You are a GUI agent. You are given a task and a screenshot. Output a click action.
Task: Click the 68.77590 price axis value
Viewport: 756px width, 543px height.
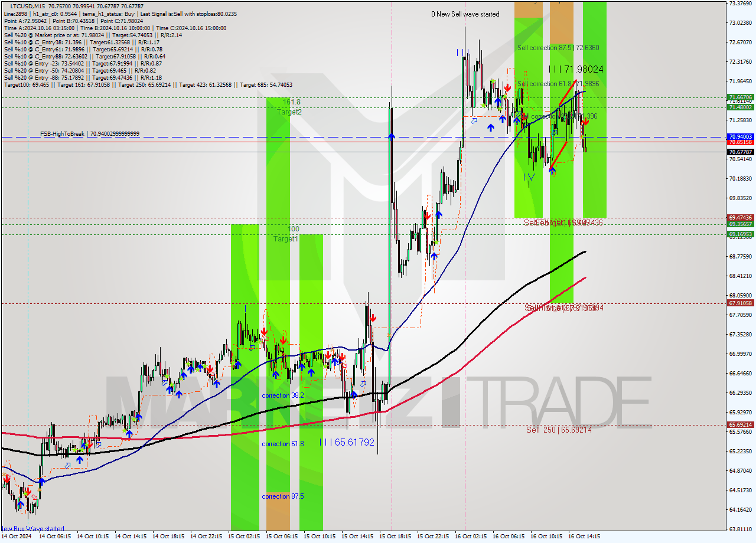(740, 256)
